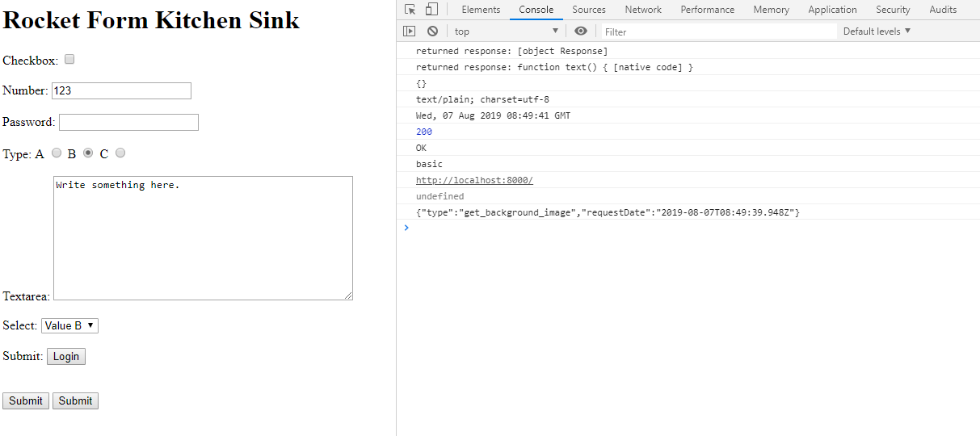The width and height of the screenshot is (980, 436).
Task: Click the 'returned response: [object Response]' line
Action: [511, 51]
